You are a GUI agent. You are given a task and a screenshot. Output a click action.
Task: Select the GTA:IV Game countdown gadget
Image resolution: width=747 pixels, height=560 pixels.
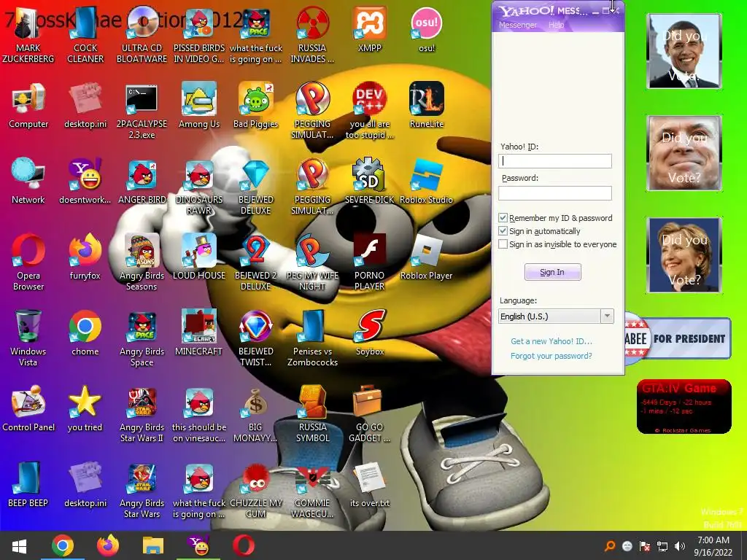point(684,407)
